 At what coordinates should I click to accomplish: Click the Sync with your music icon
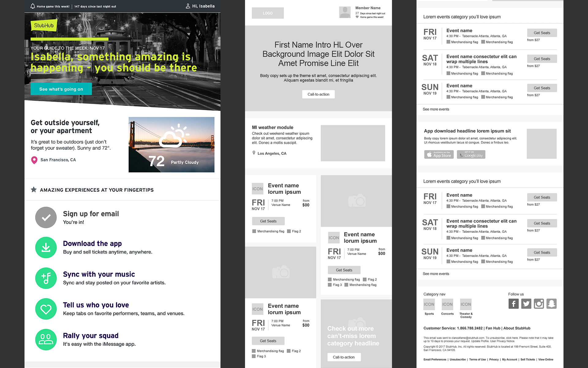[x=46, y=278]
